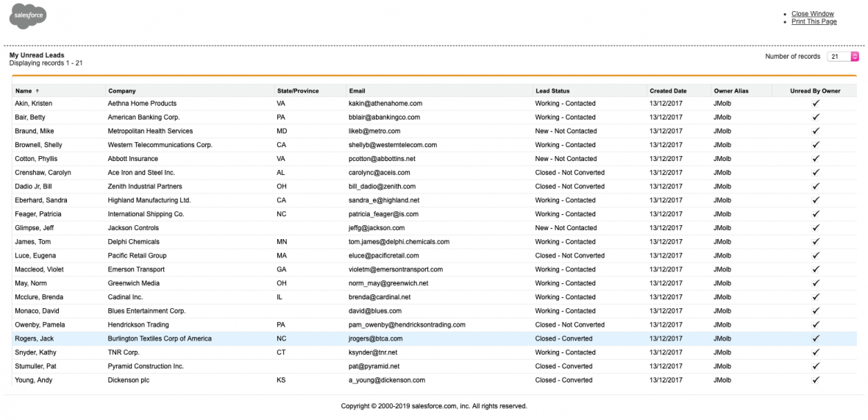Click the name James, Tom
868x420 pixels.
click(x=32, y=242)
